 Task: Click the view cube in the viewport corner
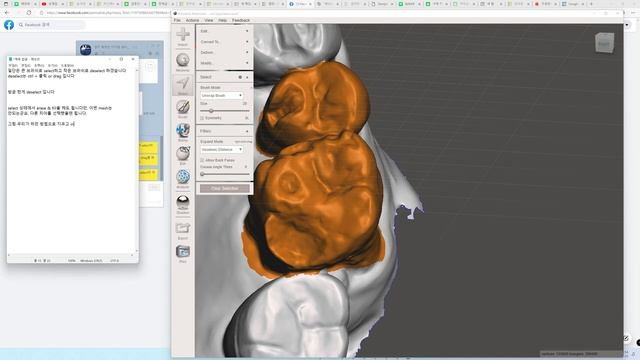pyautogui.click(x=604, y=43)
